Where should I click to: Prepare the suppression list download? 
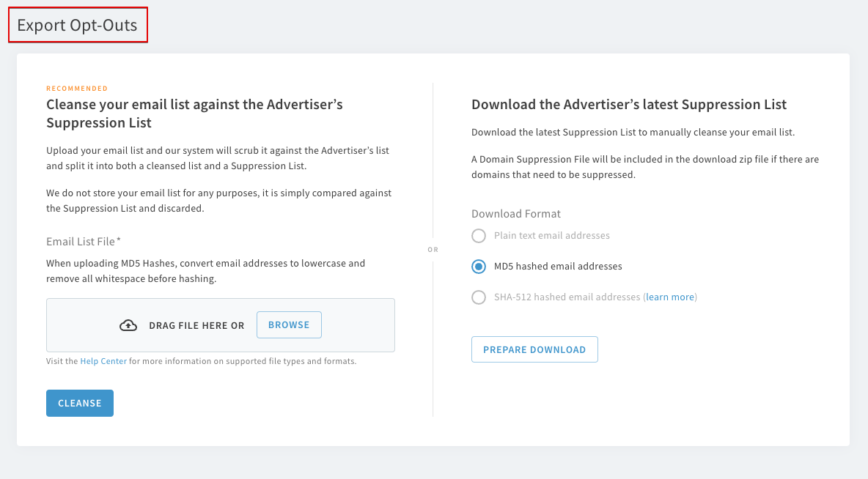click(x=534, y=349)
